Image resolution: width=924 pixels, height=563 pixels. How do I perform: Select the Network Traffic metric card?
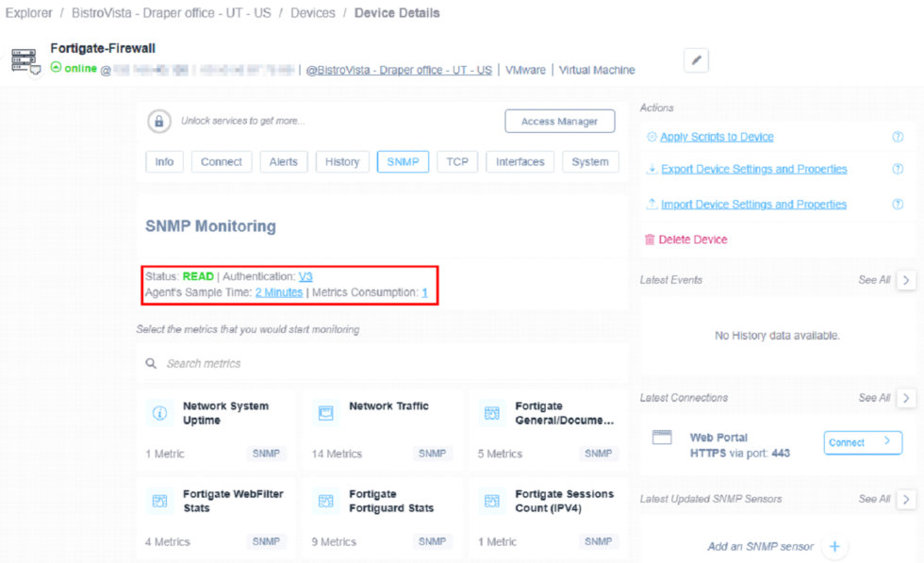click(382, 430)
